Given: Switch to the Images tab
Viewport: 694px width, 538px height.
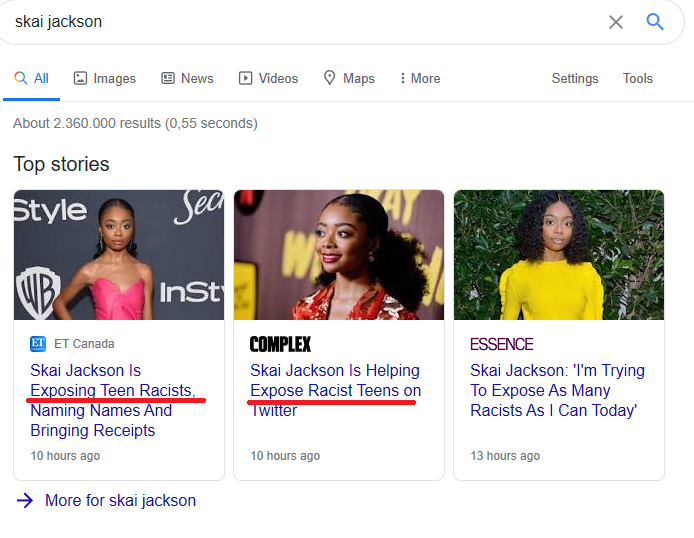Looking at the screenshot, I should pos(104,78).
